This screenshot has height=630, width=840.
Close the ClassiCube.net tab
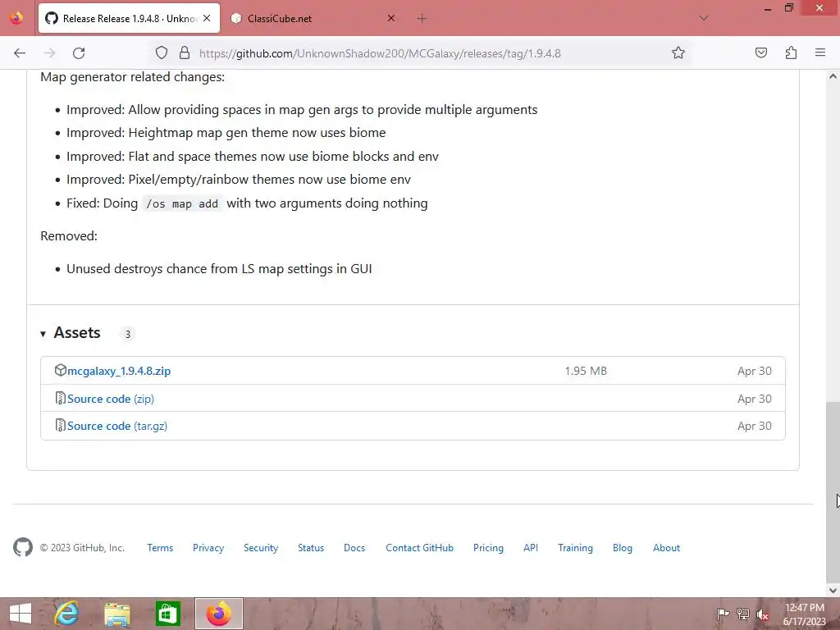[391, 18]
